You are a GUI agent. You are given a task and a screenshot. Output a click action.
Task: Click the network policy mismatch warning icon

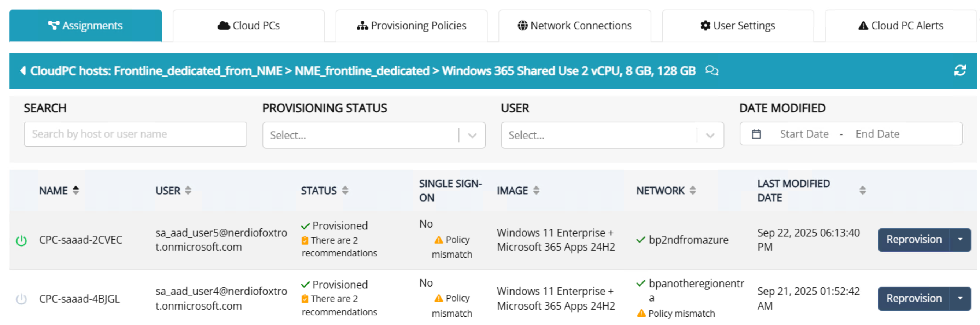641,314
